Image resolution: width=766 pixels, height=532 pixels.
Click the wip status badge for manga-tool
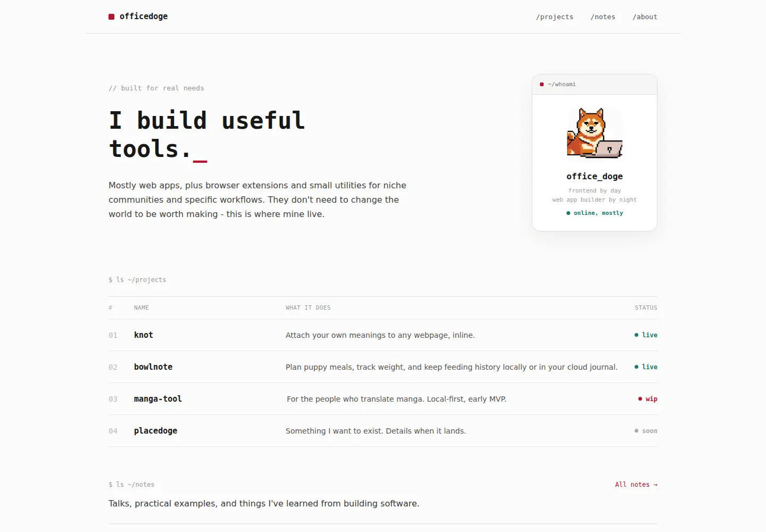click(648, 399)
